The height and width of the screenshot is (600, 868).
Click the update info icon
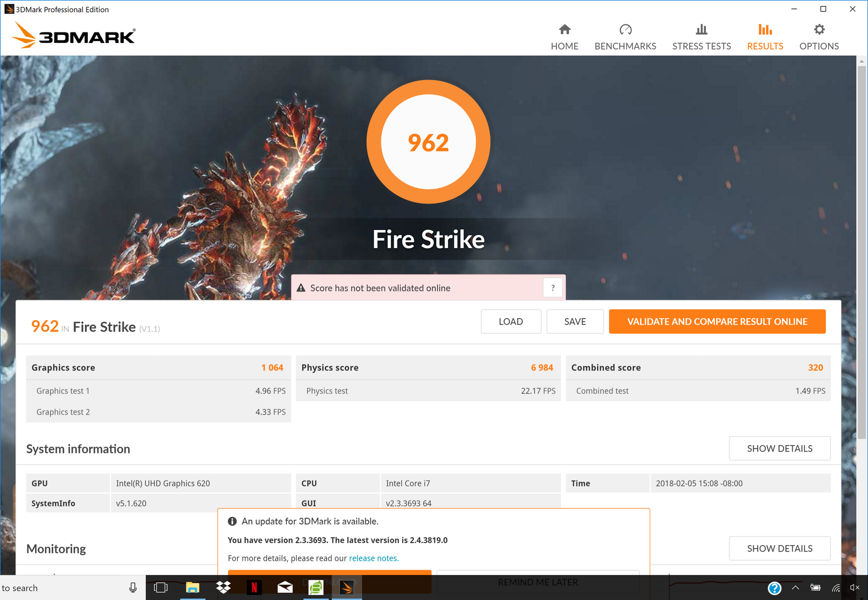(x=232, y=521)
